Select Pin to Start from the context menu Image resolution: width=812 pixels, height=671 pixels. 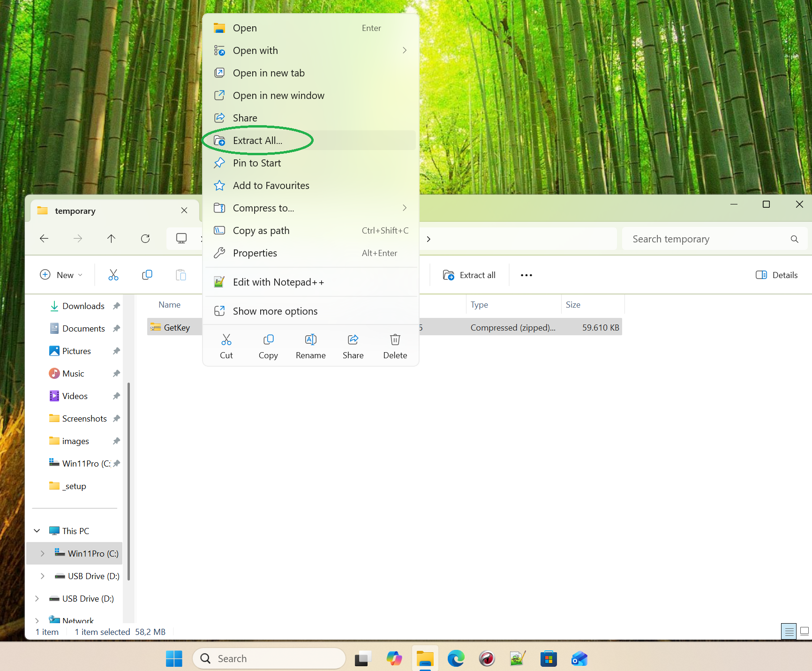[x=257, y=163]
